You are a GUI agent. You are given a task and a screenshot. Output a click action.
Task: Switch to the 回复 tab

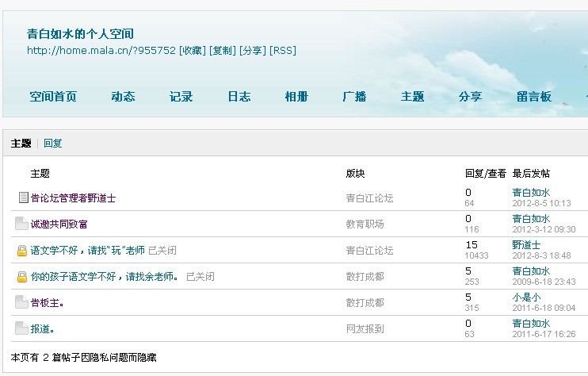click(x=52, y=144)
